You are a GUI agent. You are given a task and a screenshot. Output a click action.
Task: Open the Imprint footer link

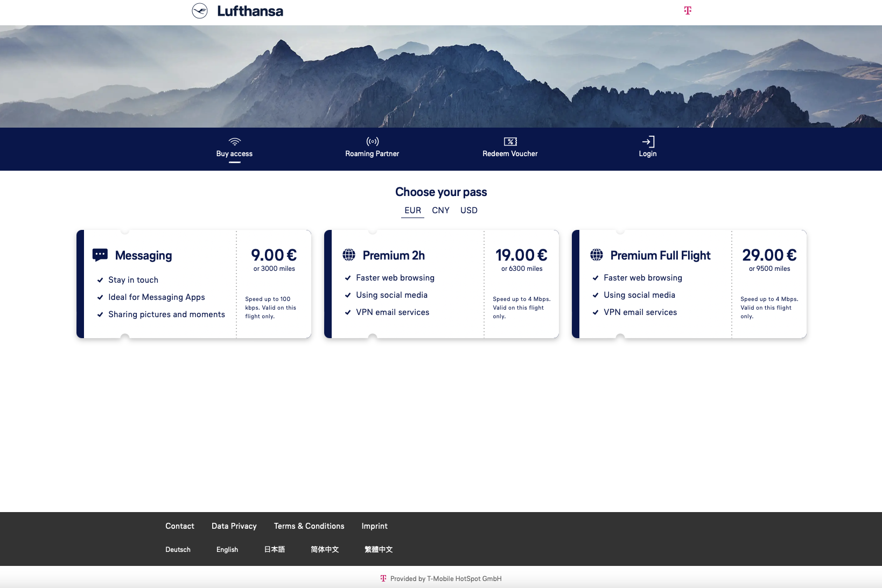pyautogui.click(x=374, y=526)
